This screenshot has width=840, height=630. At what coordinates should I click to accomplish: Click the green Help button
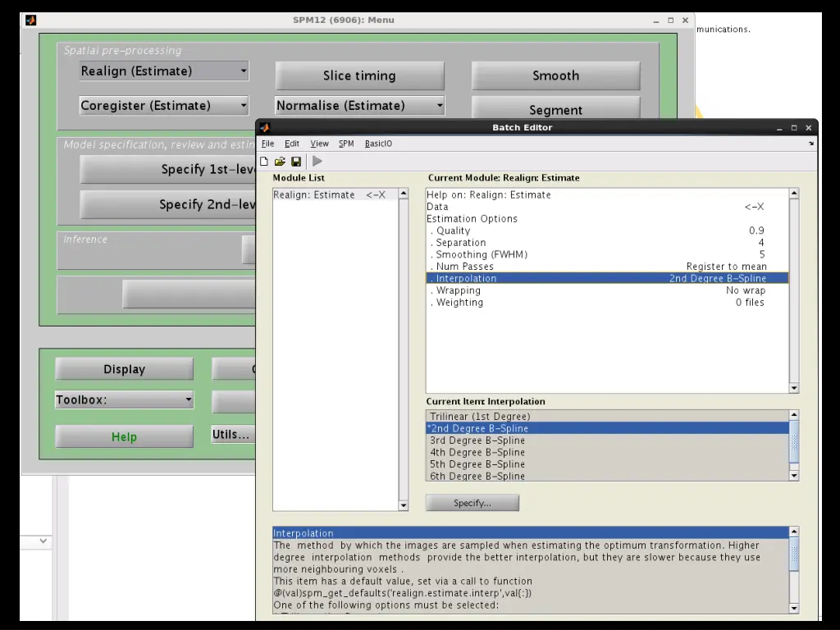(125, 436)
